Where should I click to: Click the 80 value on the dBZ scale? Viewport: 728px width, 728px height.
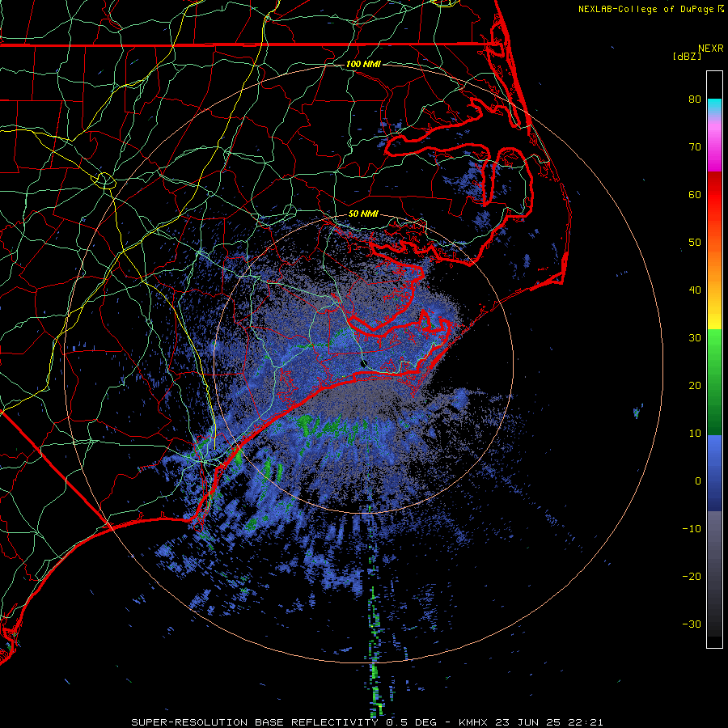tap(695, 99)
